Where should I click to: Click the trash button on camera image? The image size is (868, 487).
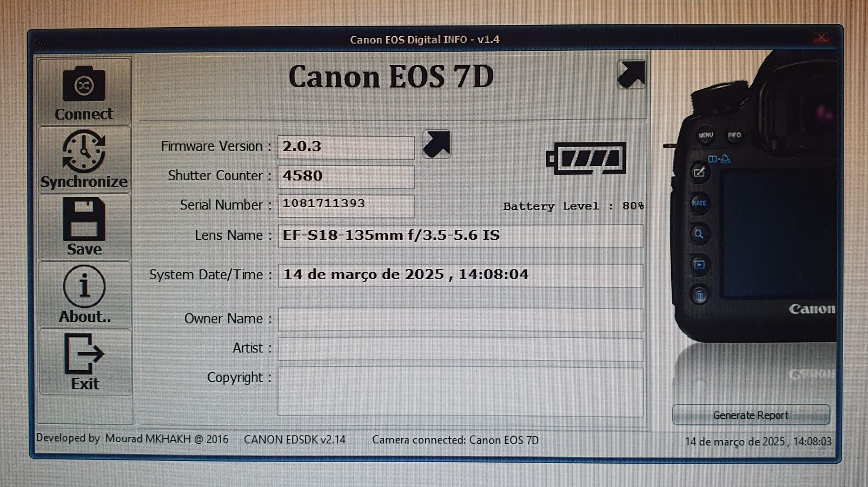click(699, 295)
